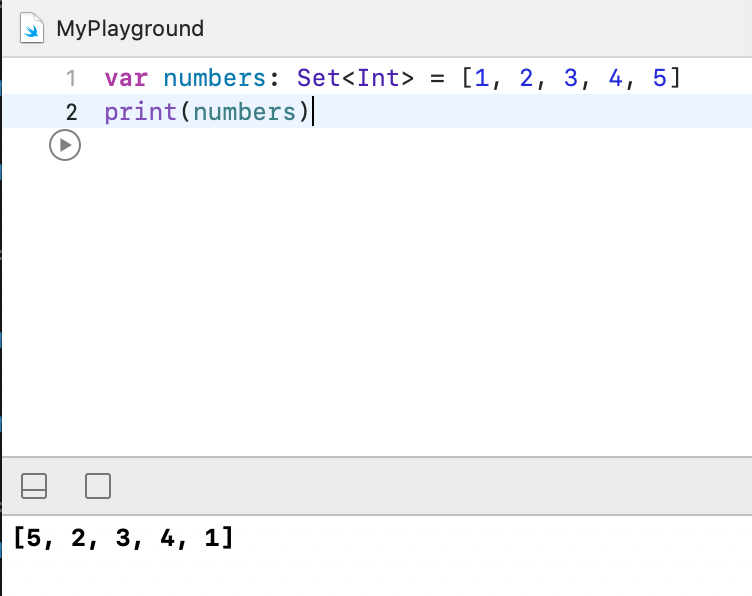This screenshot has width=752, height=596.
Task: Click the empty editor area below code
Action: 400,300
